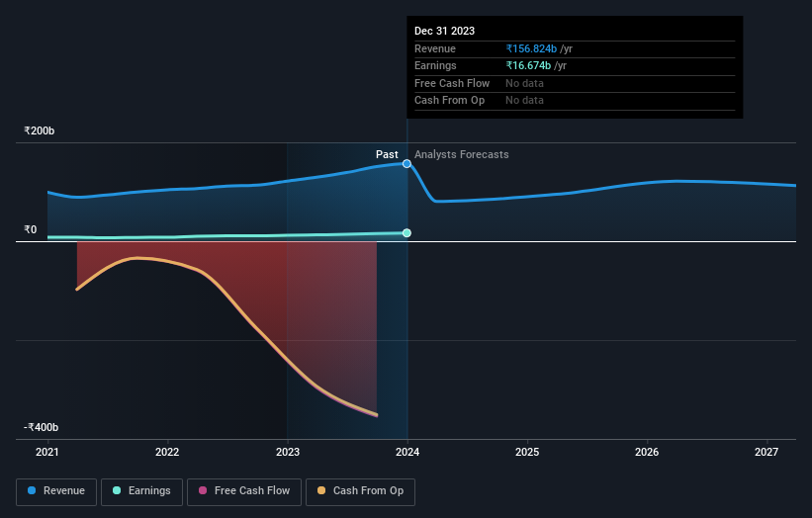Click the tooltip Earnings row label
812x518 pixels.
point(435,65)
